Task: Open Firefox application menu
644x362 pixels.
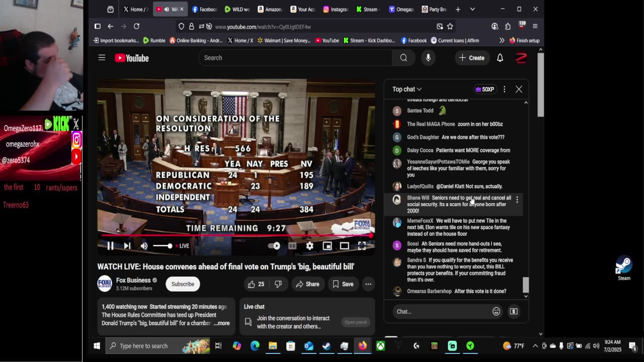Action: click(535, 26)
